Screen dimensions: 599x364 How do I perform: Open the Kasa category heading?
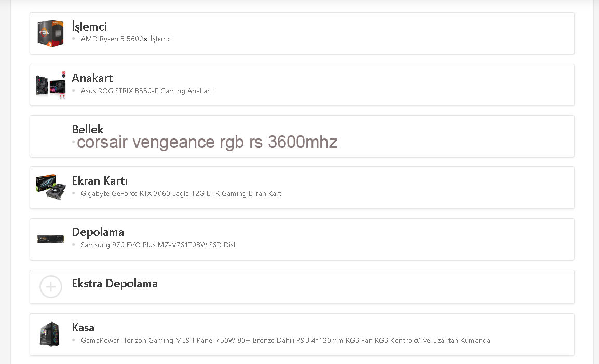pos(83,327)
